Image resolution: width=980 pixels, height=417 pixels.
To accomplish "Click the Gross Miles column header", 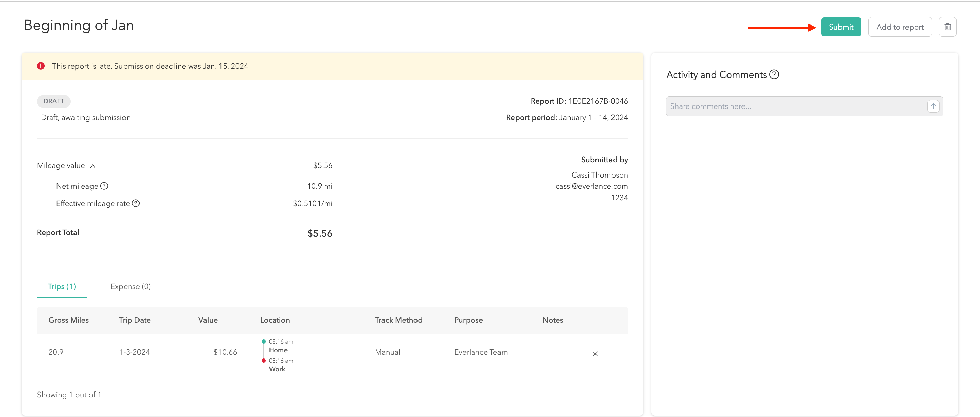I will click(68, 320).
